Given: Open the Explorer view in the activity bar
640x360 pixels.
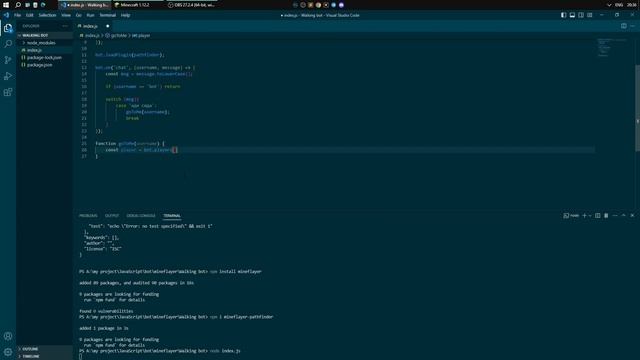Looking at the screenshot, I should [8, 28].
